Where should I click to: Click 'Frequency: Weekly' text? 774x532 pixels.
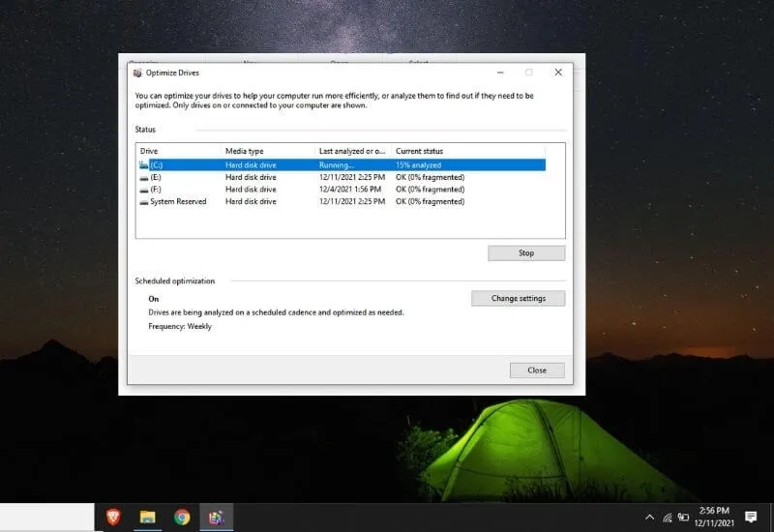[180, 326]
